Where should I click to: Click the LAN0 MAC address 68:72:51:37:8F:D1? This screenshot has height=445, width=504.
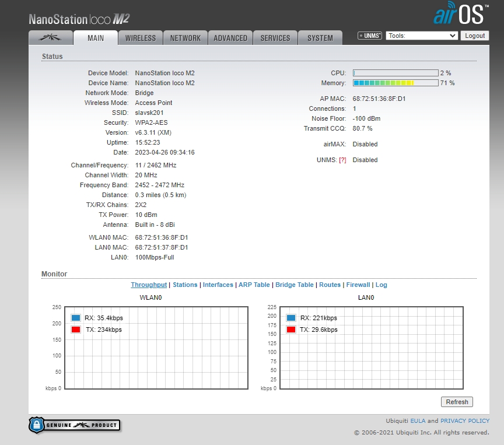click(162, 247)
